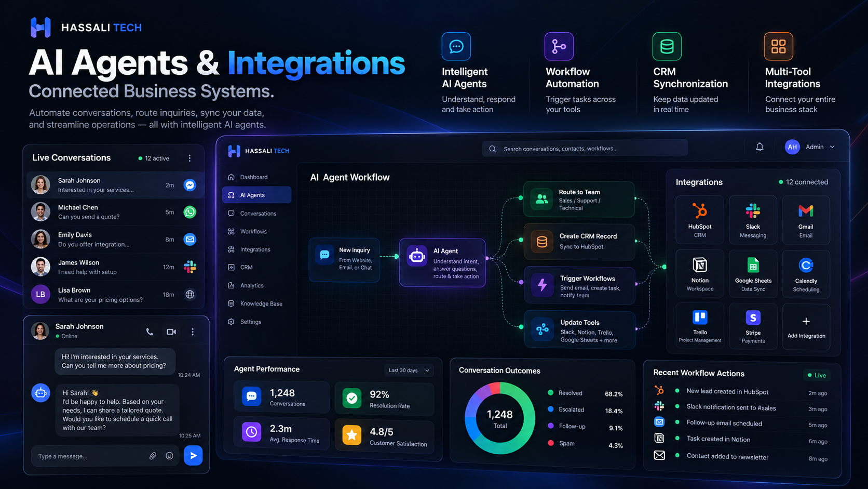Select the AI Agent workflow node
The width and height of the screenshot is (868, 489).
tap(442, 262)
